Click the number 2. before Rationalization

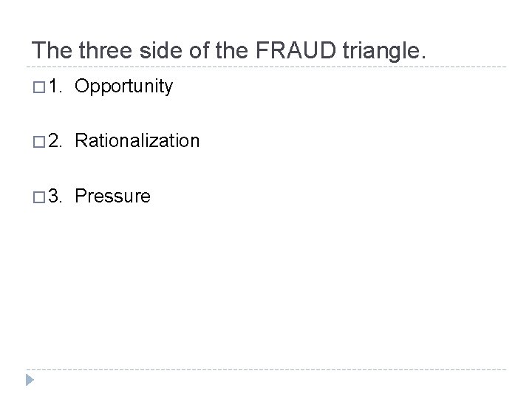pyautogui.click(x=55, y=140)
